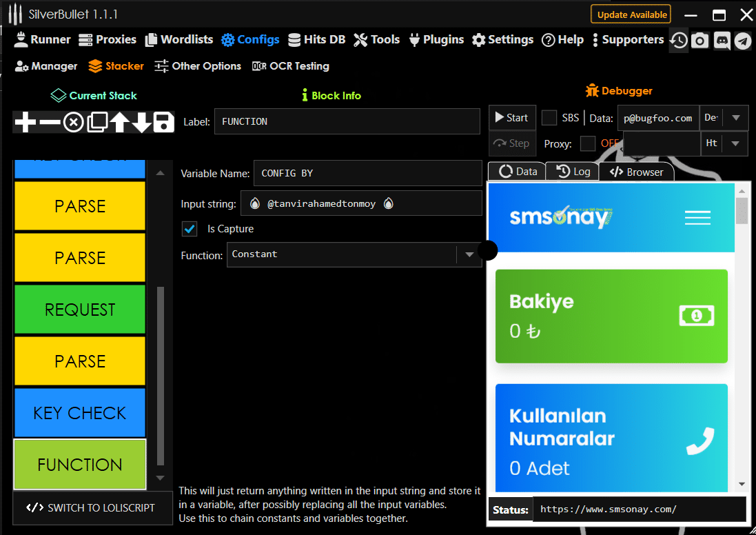Click the Label input field

pos(347,121)
